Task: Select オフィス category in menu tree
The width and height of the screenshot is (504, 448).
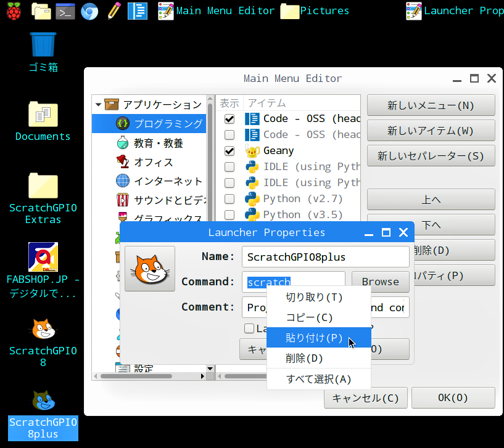Action: (149, 162)
